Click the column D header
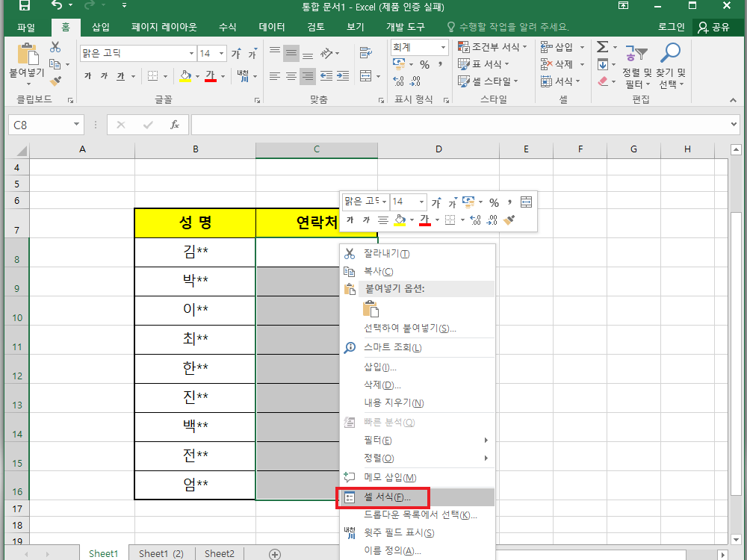The width and height of the screenshot is (747, 560). coord(438,149)
